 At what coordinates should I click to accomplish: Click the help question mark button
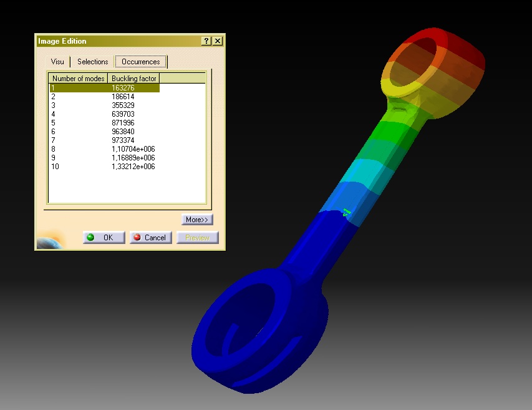click(x=206, y=41)
